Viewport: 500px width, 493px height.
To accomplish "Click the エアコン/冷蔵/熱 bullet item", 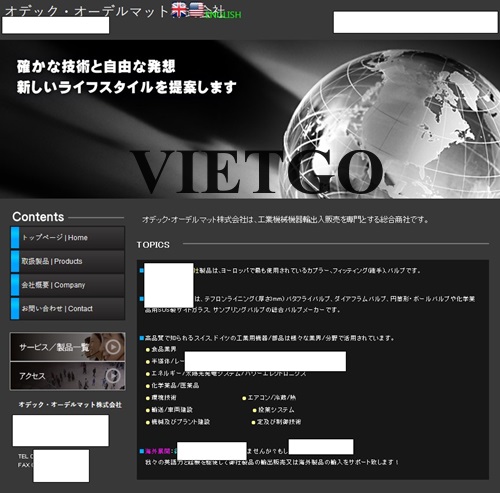I will coord(269,398).
